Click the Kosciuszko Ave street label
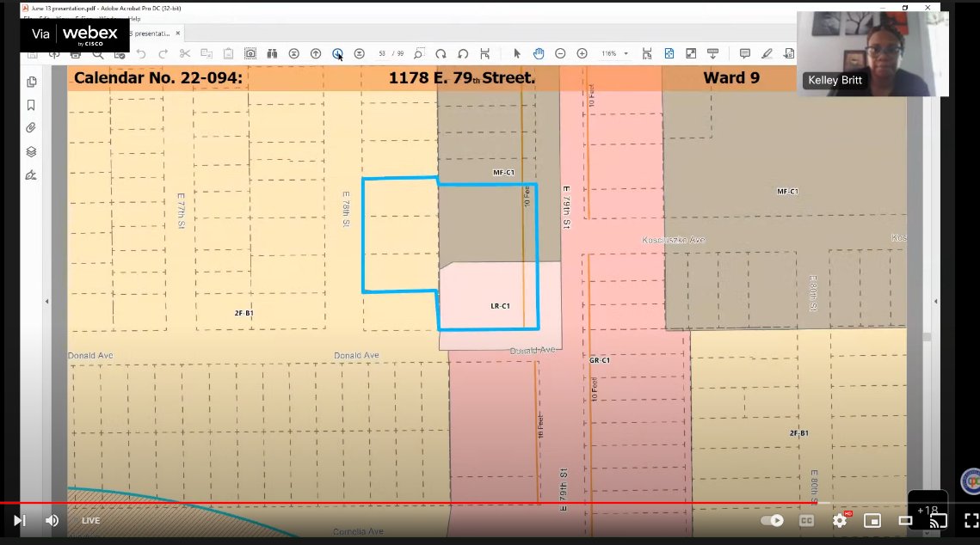This screenshot has height=545, width=980. (x=673, y=240)
